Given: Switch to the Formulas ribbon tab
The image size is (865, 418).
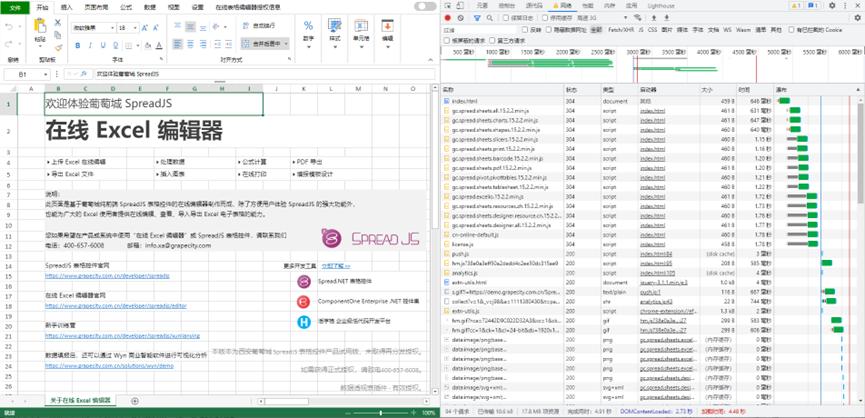Looking at the screenshot, I should pos(126,7).
